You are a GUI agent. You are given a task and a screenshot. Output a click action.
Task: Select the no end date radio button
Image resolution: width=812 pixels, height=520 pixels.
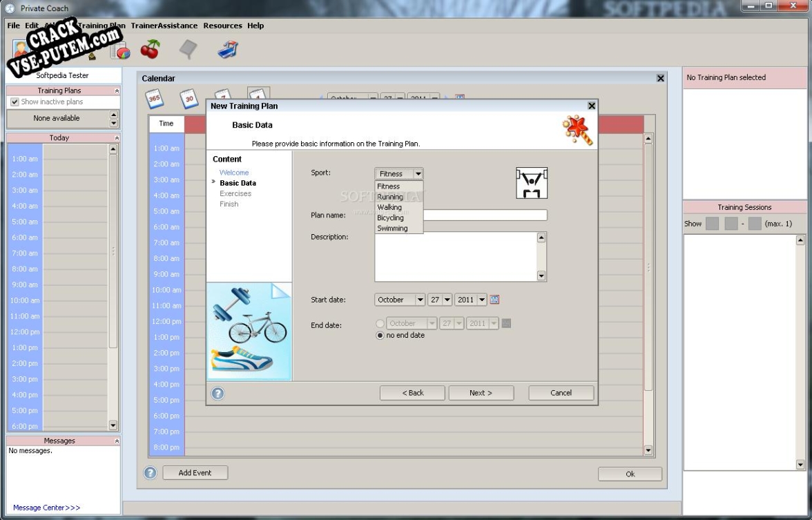tap(380, 336)
